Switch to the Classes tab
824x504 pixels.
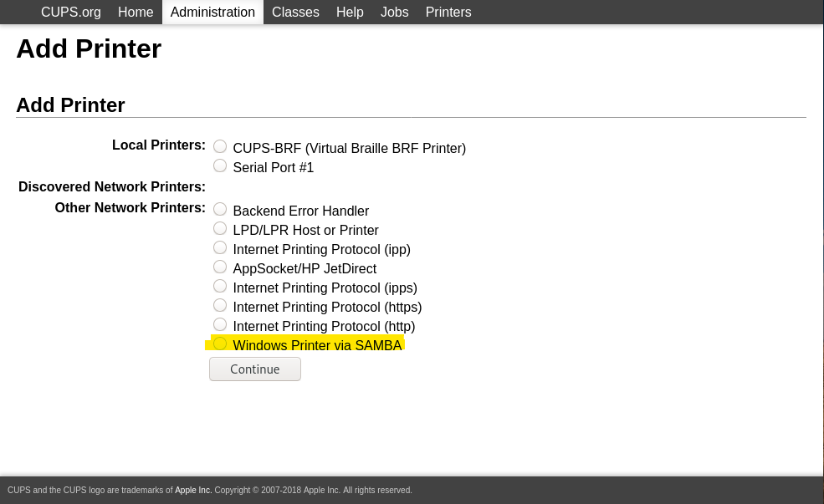point(295,12)
